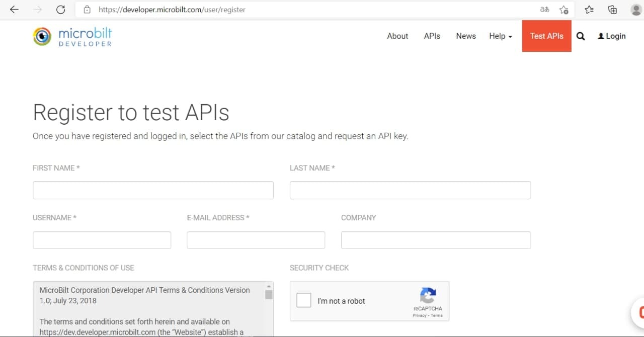Click the Login link
The image size is (644, 337).
[612, 36]
